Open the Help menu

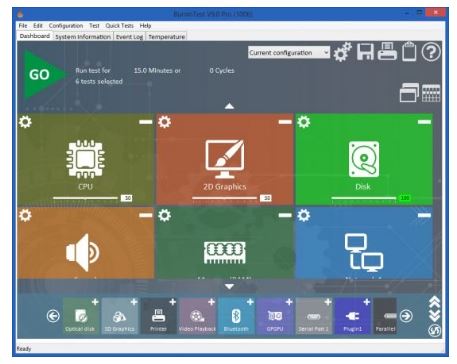pos(145,26)
